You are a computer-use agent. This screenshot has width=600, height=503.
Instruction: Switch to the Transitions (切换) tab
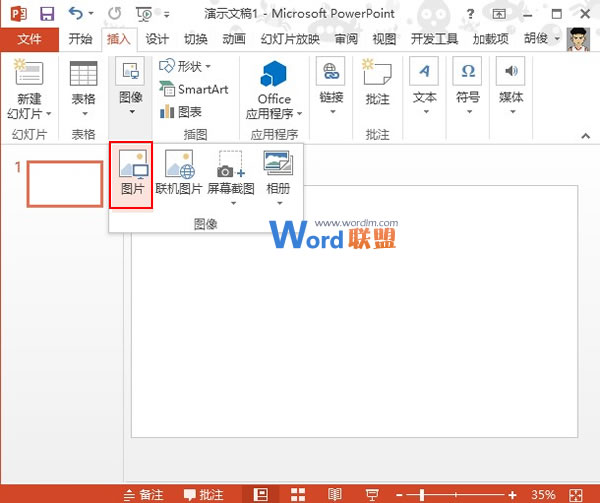tap(196, 39)
